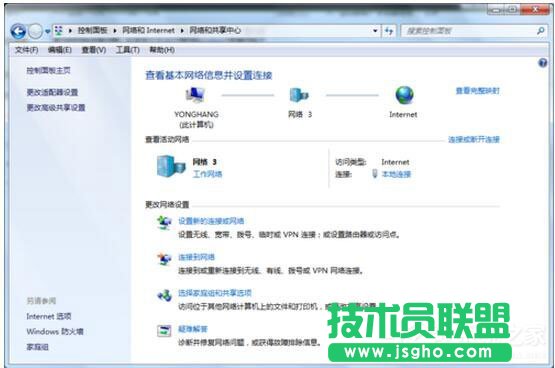Open 连接到网络 link
The height and width of the screenshot is (368, 555).
coord(196,257)
